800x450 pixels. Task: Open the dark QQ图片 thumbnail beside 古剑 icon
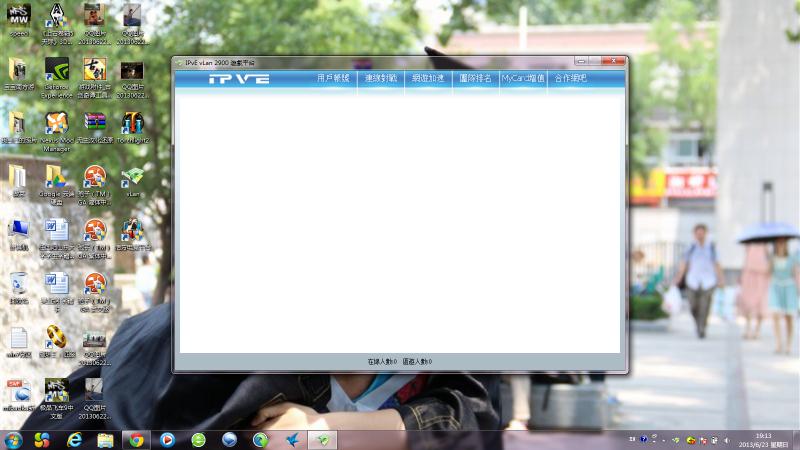pos(133,78)
